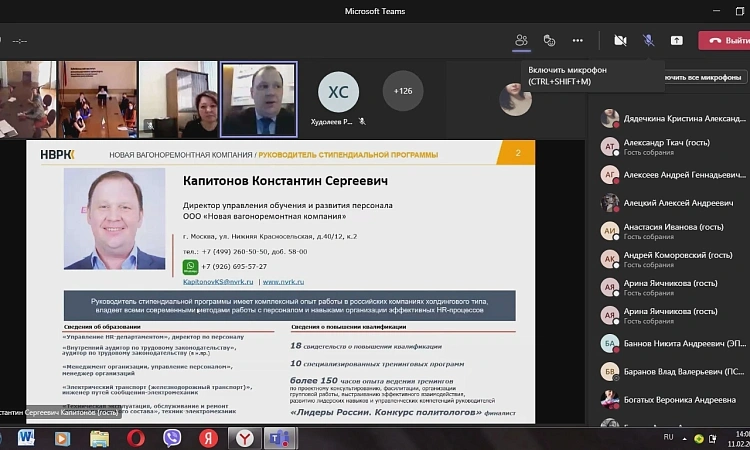Click Алецкий Алексей's photo avatar
Screen dimensions: 750x450
tap(610, 203)
